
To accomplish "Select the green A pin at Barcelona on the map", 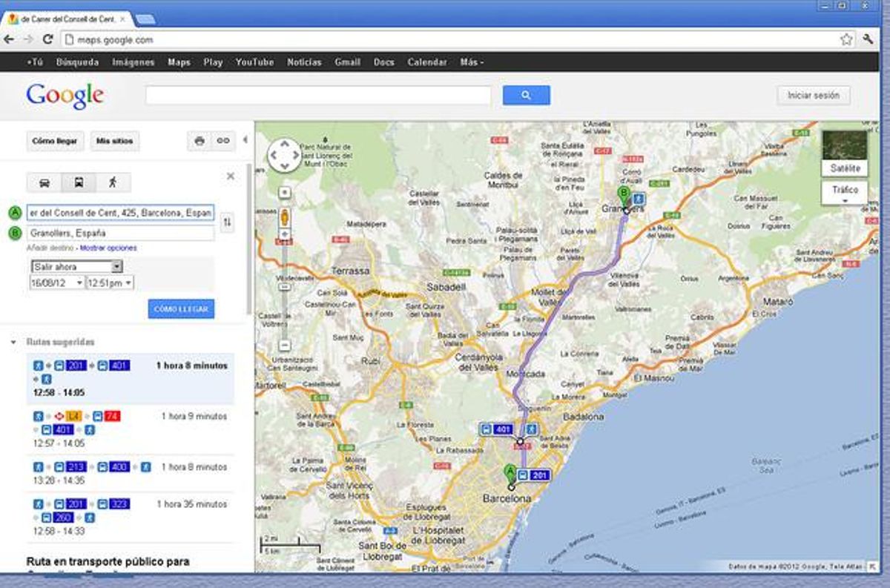I will tap(510, 475).
